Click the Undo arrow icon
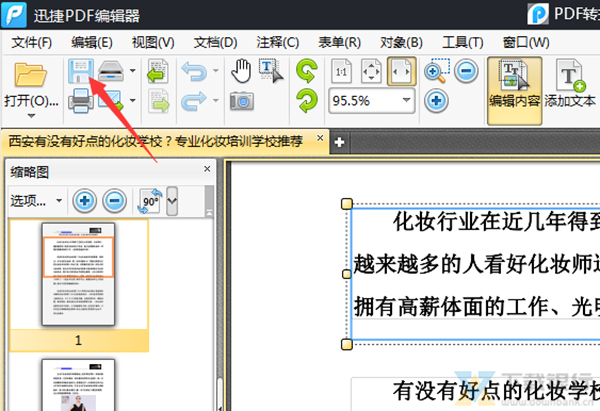This screenshot has width=600, height=411. pos(194,71)
